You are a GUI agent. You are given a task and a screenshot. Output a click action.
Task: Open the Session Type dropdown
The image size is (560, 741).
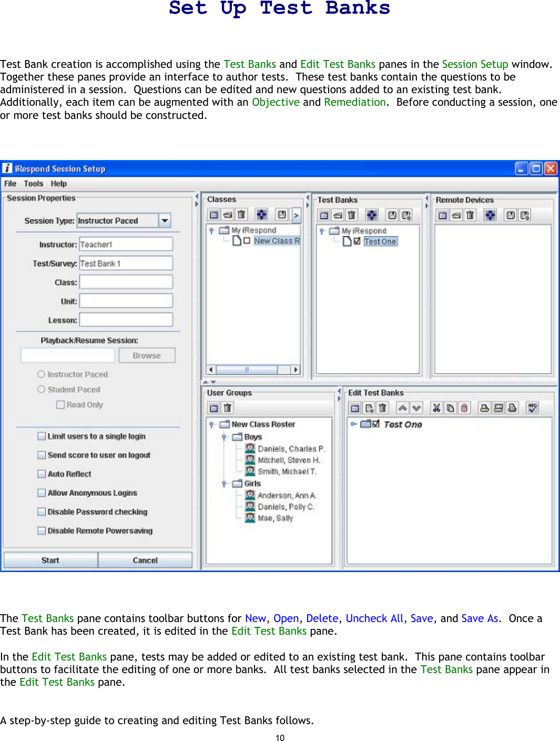166,220
